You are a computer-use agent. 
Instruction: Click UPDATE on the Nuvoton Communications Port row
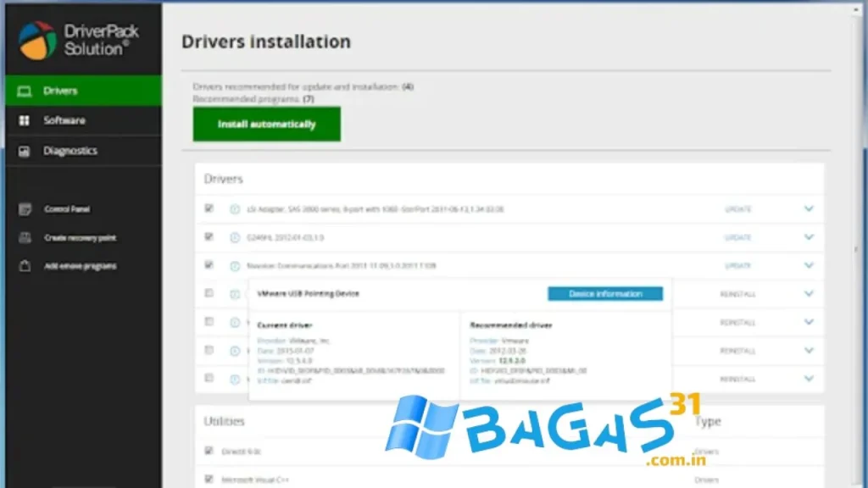(x=738, y=266)
